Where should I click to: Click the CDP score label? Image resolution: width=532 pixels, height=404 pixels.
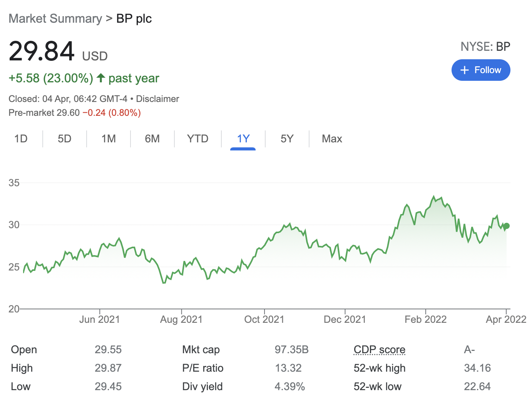click(380, 349)
